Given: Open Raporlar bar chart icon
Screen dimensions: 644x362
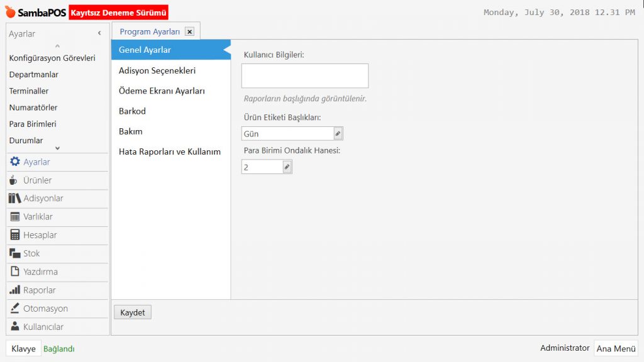Looking at the screenshot, I should pos(15,290).
